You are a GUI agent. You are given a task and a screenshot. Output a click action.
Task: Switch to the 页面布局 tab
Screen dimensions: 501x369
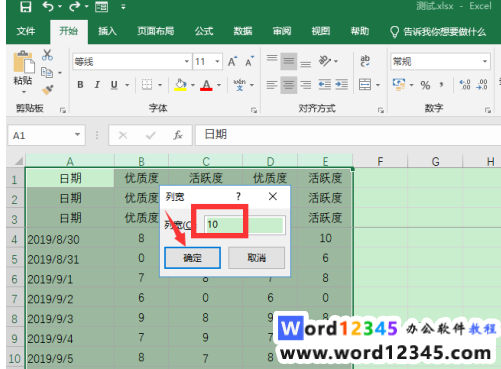(x=156, y=31)
